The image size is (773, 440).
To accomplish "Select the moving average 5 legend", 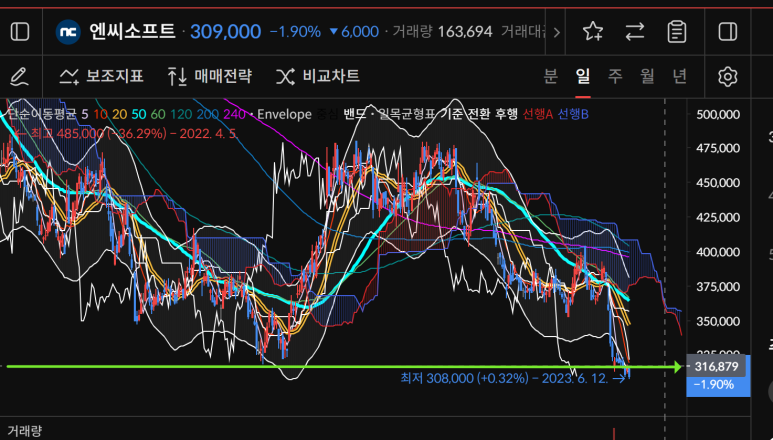I will 85,114.
